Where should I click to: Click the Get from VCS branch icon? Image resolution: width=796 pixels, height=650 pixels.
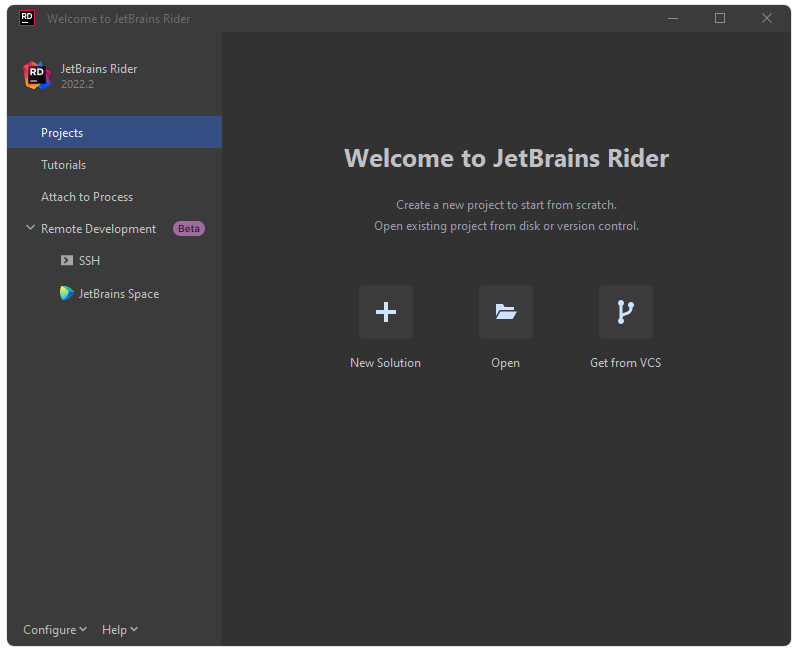[625, 312]
